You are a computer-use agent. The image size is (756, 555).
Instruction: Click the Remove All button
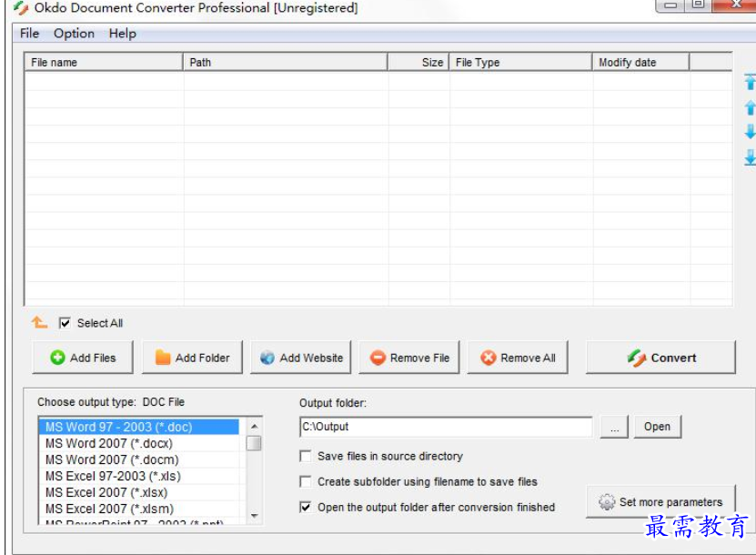(518, 358)
